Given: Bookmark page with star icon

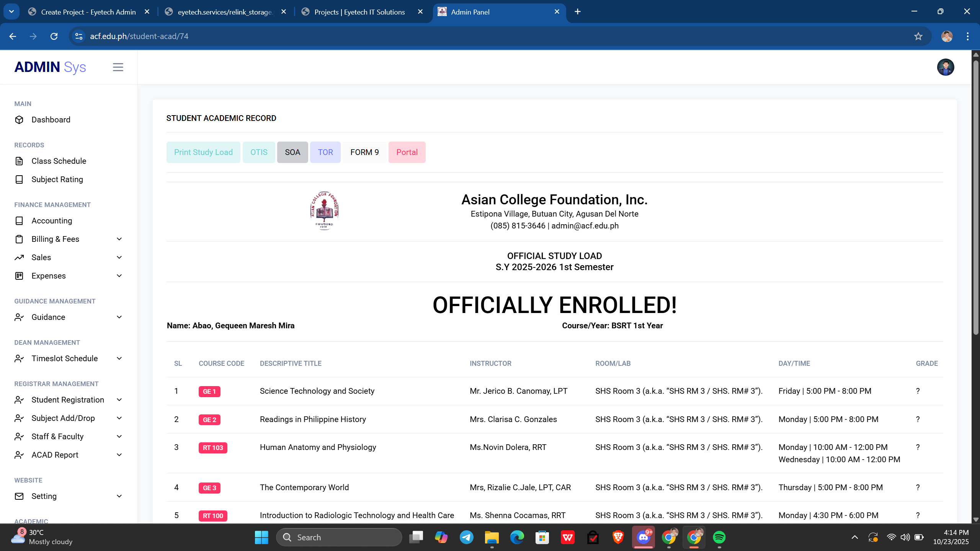Looking at the screenshot, I should point(918,36).
